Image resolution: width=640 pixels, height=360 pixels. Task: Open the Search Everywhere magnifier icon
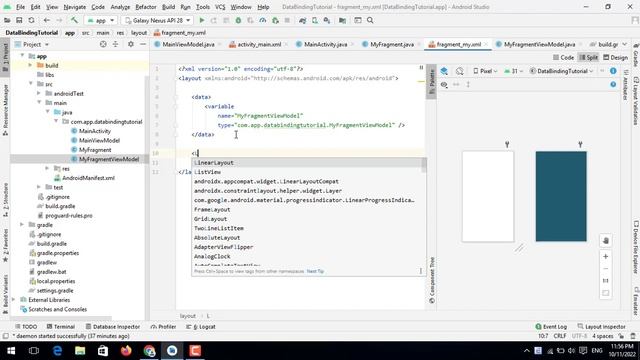coord(370,20)
